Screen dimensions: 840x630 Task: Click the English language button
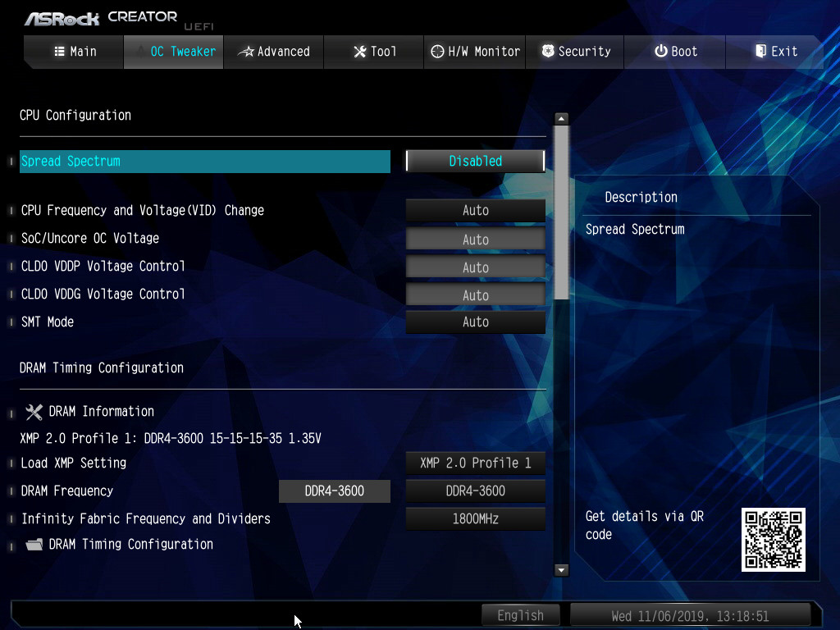(520, 615)
